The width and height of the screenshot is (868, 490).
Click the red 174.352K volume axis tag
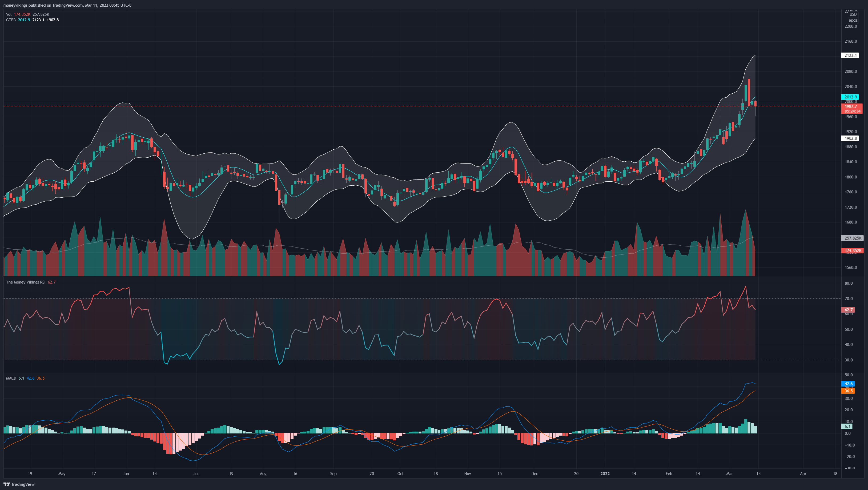click(x=853, y=250)
